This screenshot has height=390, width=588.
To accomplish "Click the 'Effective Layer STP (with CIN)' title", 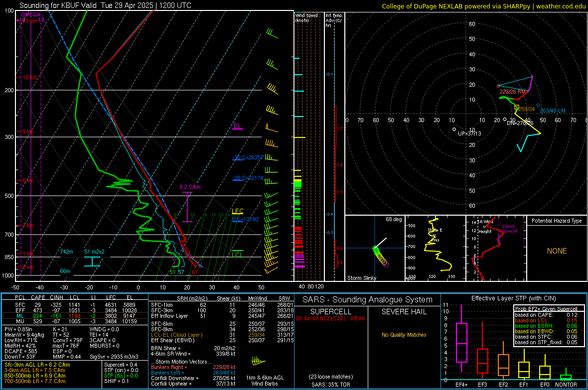I will tap(513, 298).
